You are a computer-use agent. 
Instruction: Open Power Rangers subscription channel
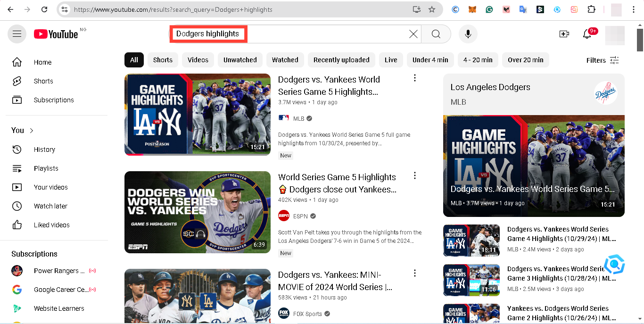[x=57, y=271]
